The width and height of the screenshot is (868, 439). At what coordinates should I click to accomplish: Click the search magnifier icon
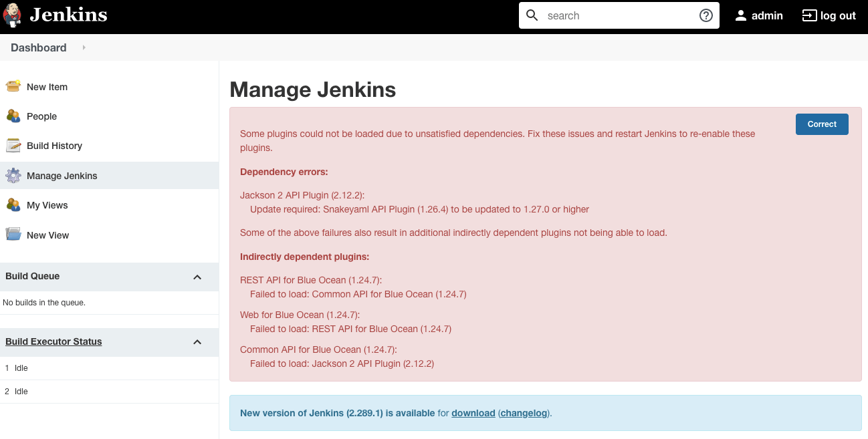click(x=532, y=15)
